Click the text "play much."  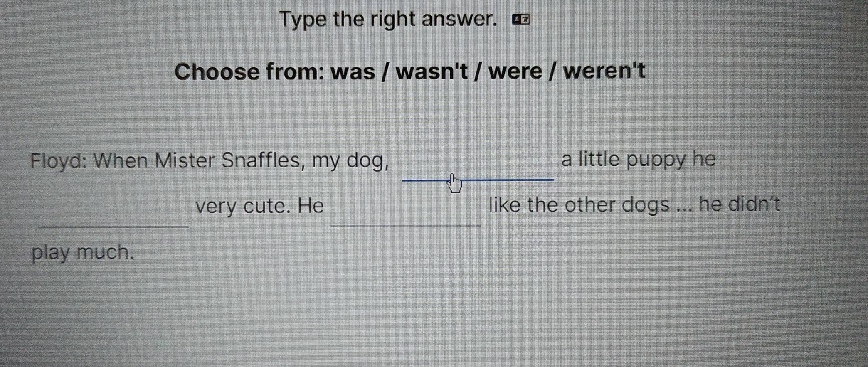83,252
